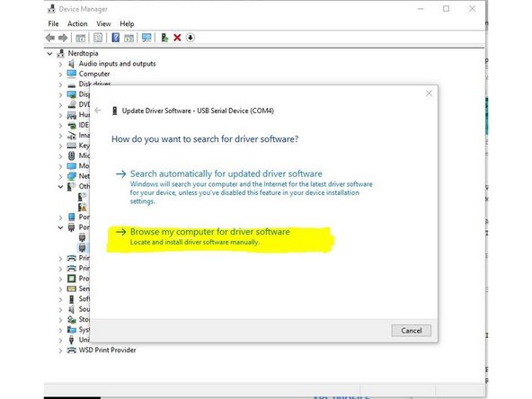Select the WSD Print Provider row
The width and height of the screenshot is (532, 399).
107,350
